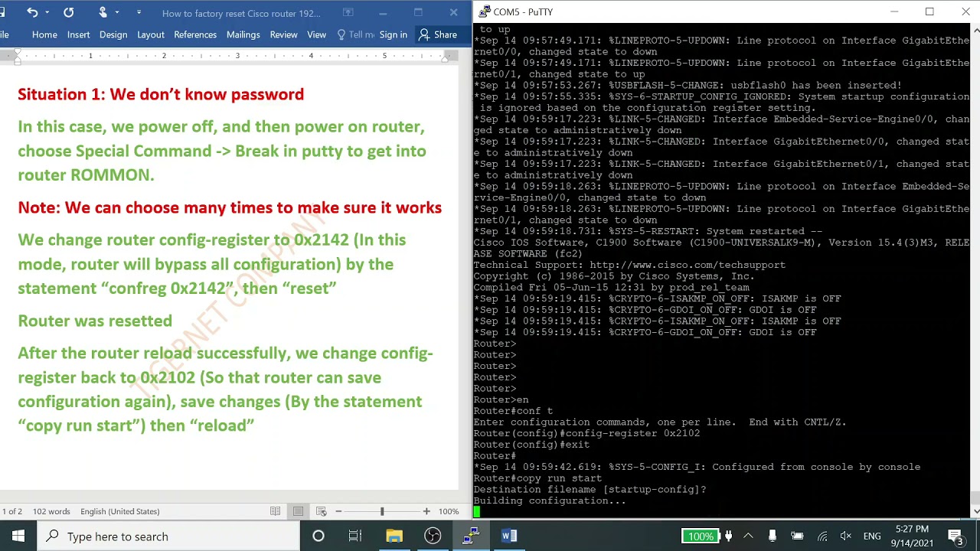Open the View tab
The height and width of the screenshot is (551, 980).
pos(316,34)
